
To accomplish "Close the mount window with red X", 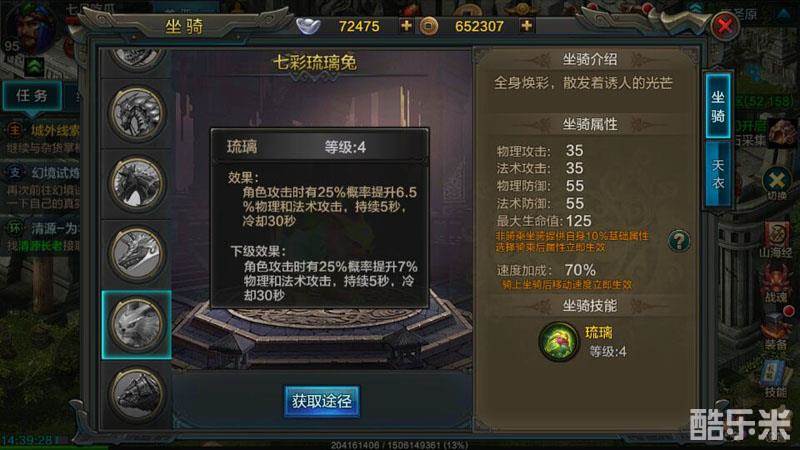I will click(x=724, y=26).
